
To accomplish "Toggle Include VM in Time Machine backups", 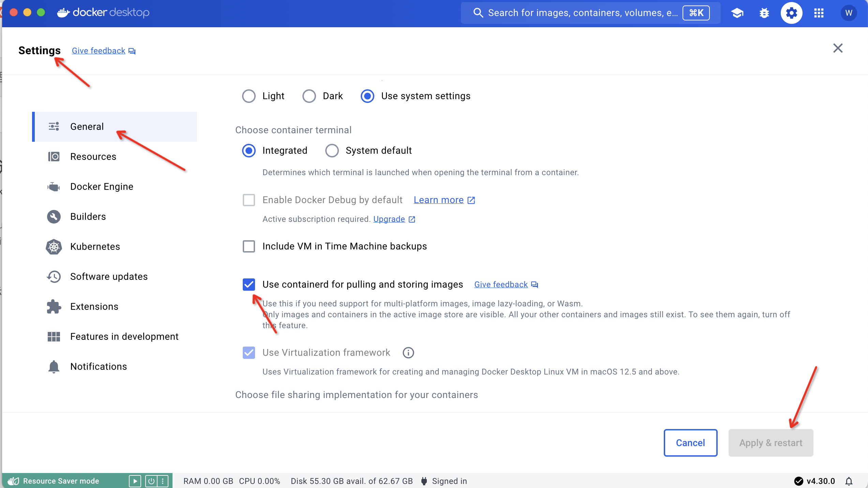I will (x=249, y=246).
